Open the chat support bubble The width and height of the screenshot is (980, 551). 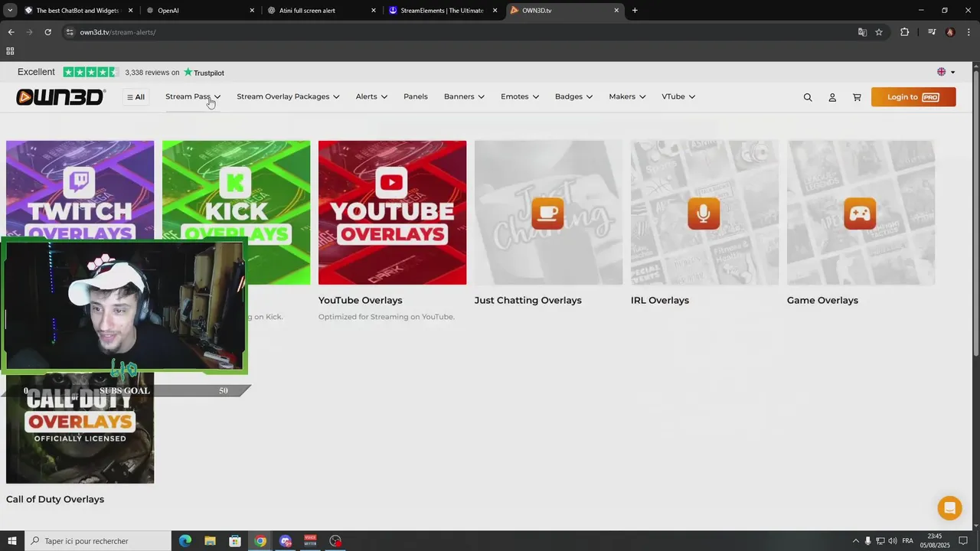pyautogui.click(x=949, y=508)
